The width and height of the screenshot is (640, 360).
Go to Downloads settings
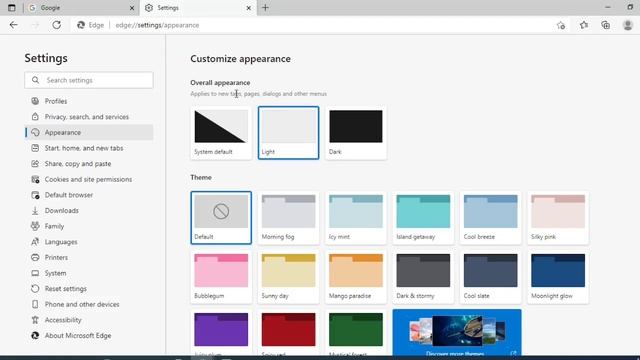point(89,211)
